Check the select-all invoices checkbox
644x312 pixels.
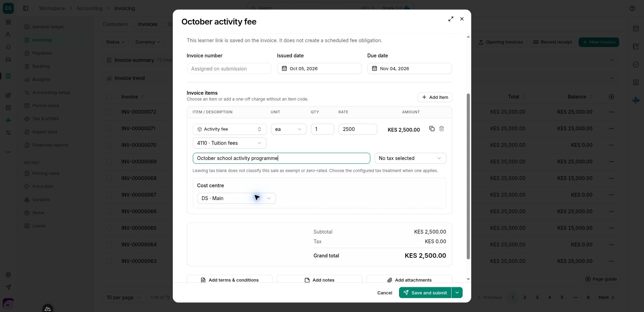point(109,97)
